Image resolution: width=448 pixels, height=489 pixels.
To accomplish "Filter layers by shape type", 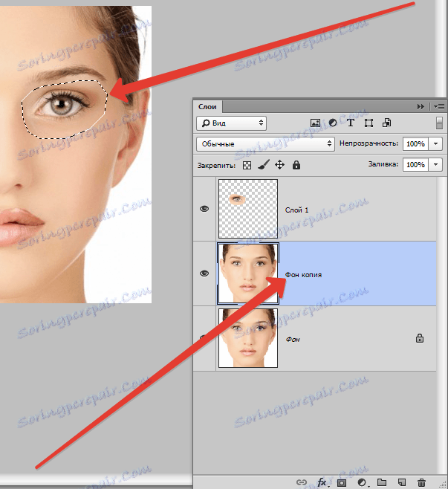I will point(369,123).
